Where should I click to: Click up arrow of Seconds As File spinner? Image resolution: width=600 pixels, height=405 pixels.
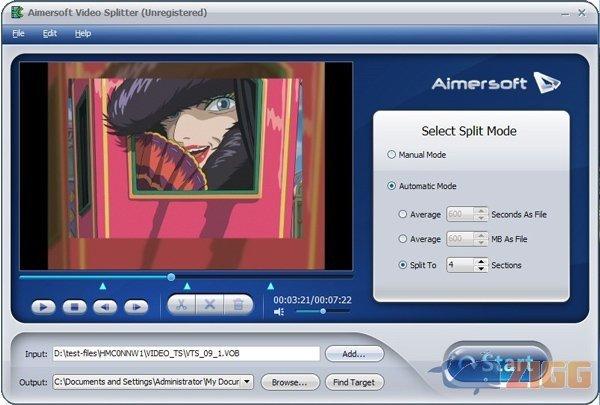click(481, 211)
